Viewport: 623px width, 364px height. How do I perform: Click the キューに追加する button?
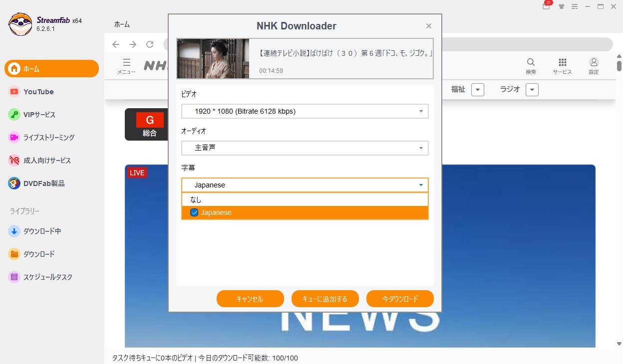coord(325,299)
